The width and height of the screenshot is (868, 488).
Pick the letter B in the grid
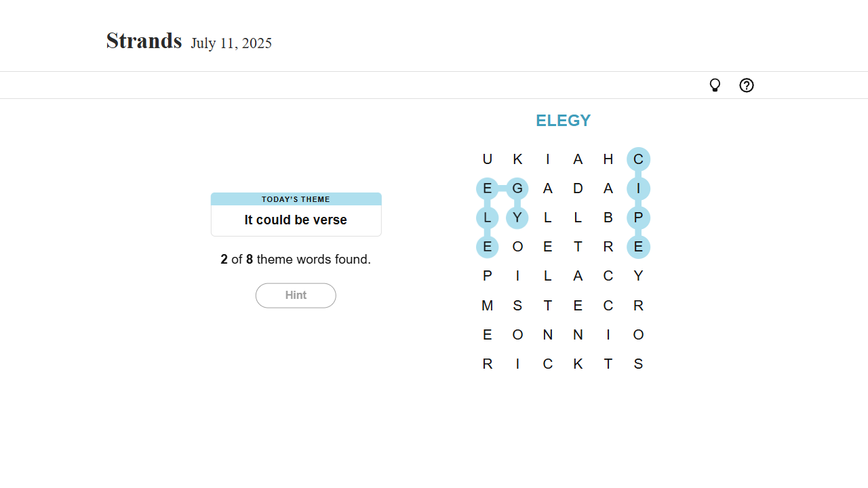pyautogui.click(x=608, y=218)
